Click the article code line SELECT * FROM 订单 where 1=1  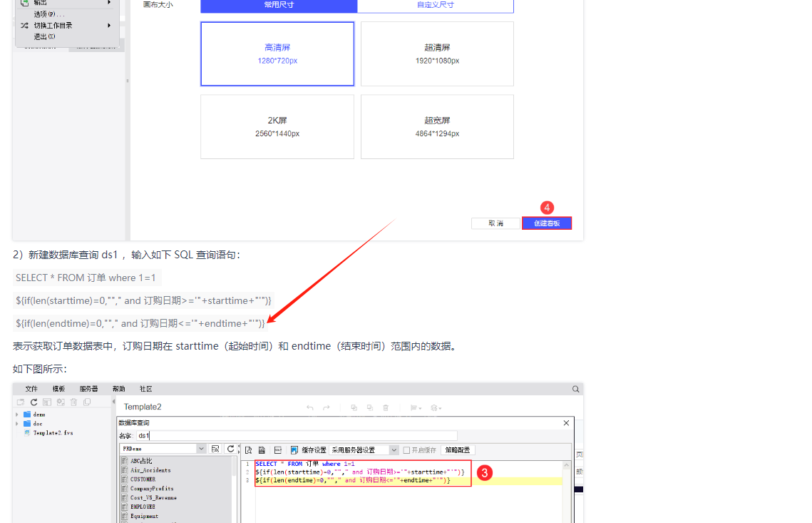pos(86,278)
